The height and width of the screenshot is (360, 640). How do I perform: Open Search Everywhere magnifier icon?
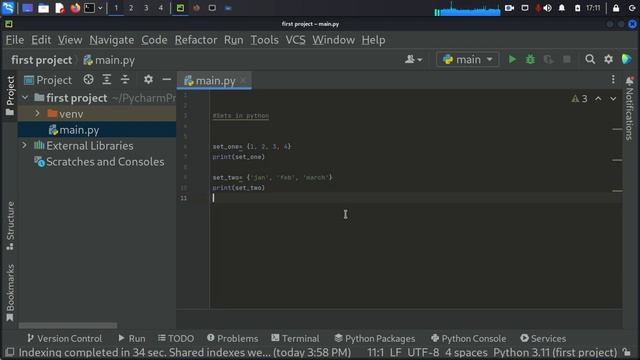point(590,60)
